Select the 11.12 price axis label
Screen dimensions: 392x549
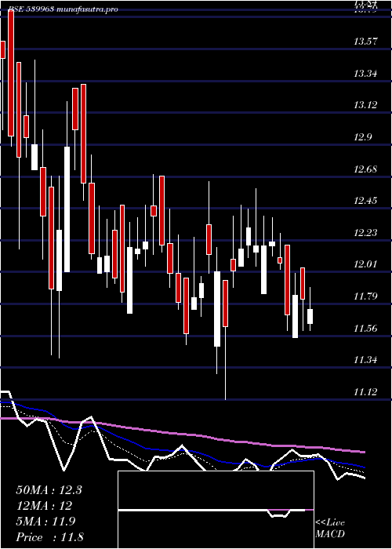pyautogui.click(x=366, y=391)
